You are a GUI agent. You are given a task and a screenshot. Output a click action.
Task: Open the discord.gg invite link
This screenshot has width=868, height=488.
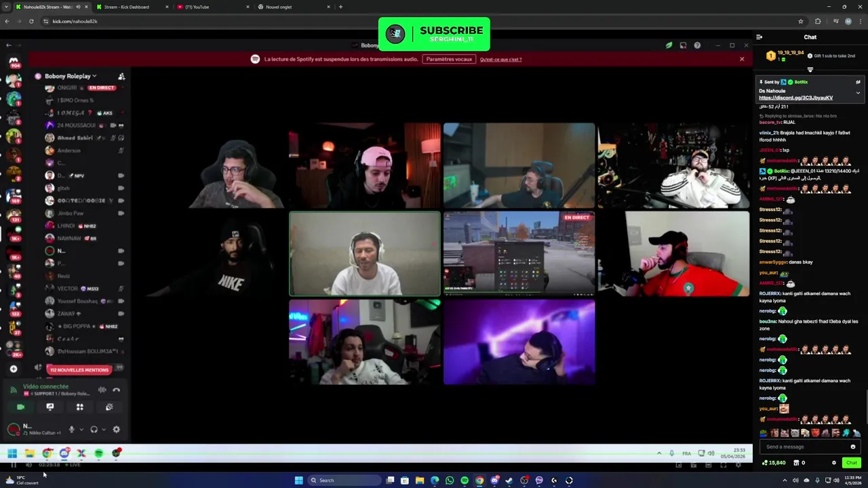point(795,98)
